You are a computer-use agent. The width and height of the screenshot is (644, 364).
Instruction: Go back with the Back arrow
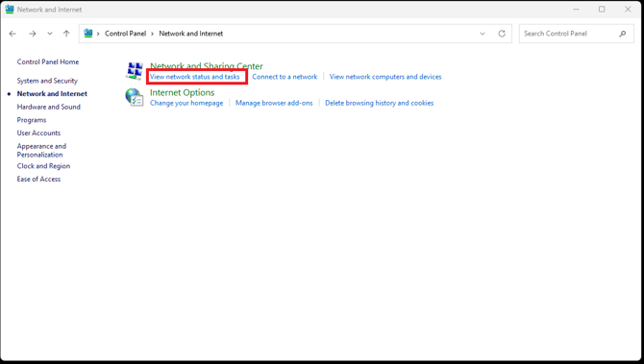[12, 34]
